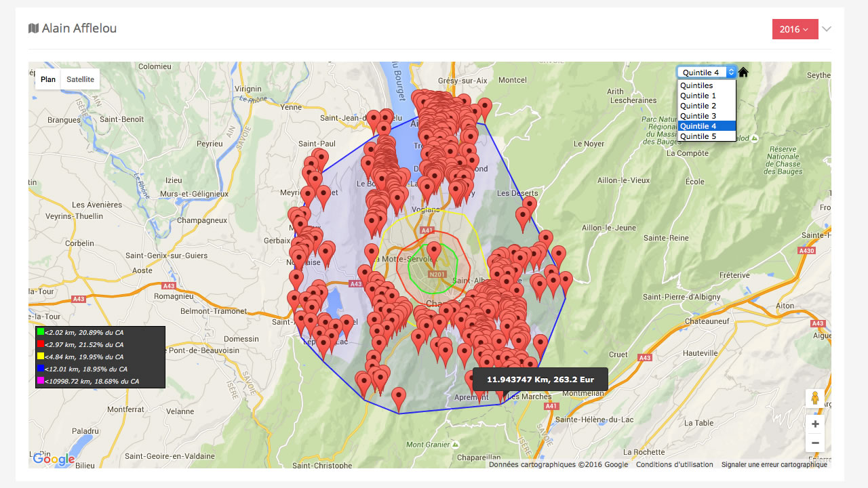
Task: Open the Quintile 4 select box
Action: click(x=707, y=72)
